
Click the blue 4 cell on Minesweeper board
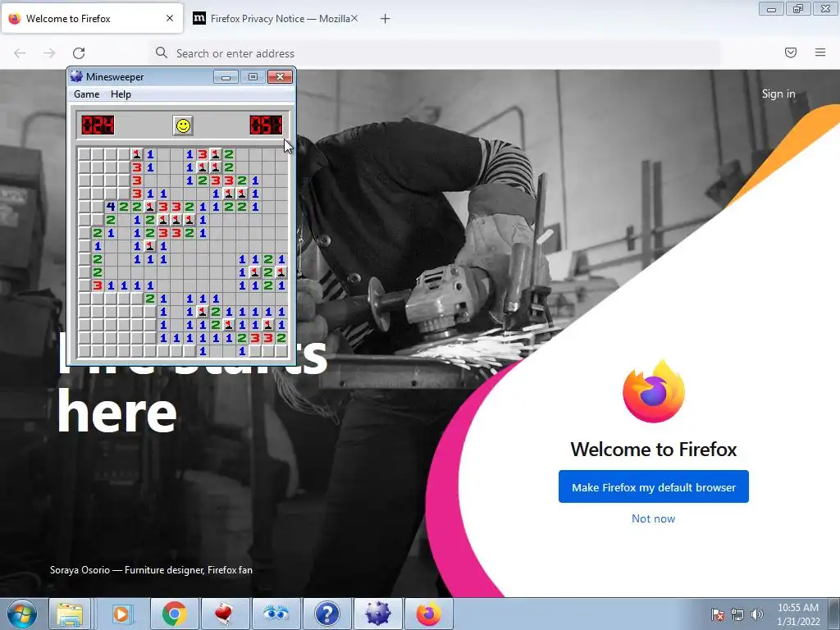coord(111,206)
